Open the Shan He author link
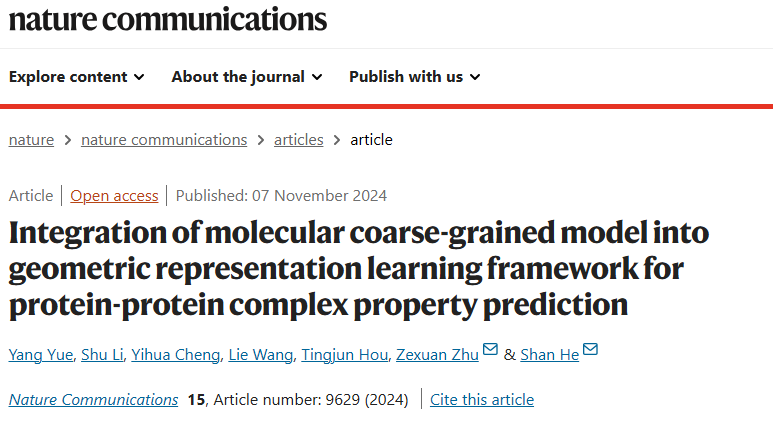The width and height of the screenshot is (773, 429). [x=549, y=354]
